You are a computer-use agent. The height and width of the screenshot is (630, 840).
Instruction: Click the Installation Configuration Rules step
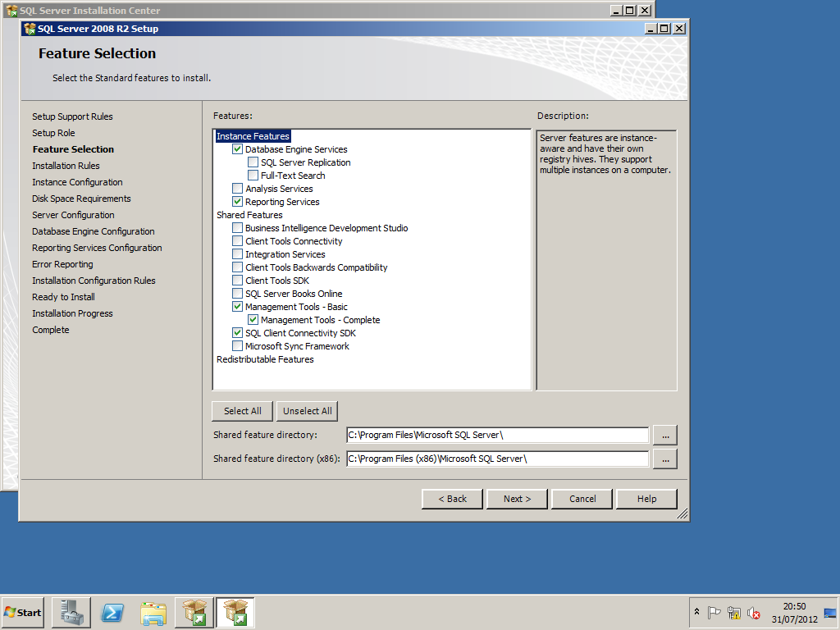94,281
